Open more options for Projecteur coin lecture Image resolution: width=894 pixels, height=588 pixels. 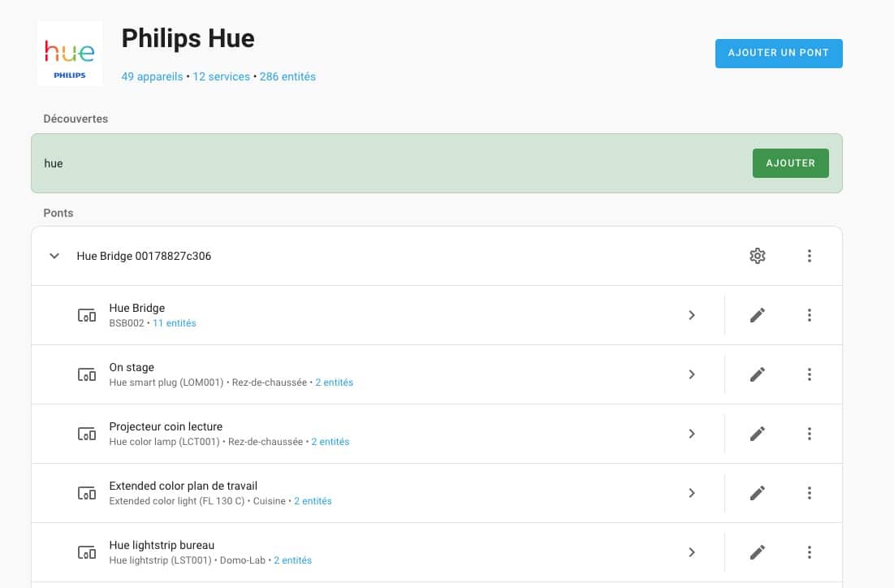pos(809,434)
